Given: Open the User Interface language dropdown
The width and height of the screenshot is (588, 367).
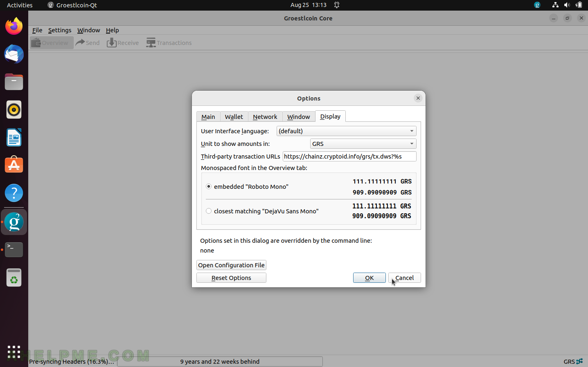Looking at the screenshot, I should [347, 131].
